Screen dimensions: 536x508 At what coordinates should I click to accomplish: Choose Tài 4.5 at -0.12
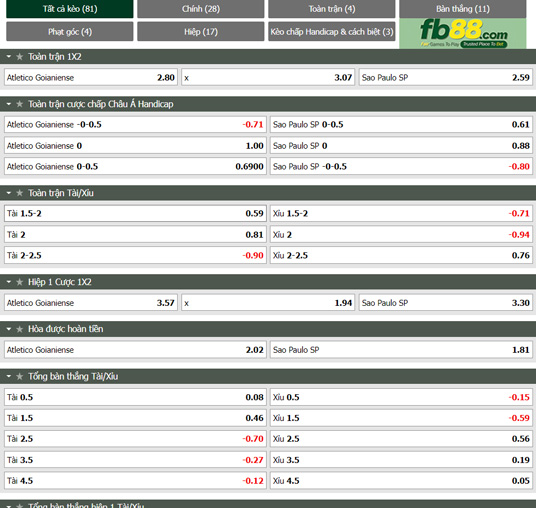click(x=135, y=481)
